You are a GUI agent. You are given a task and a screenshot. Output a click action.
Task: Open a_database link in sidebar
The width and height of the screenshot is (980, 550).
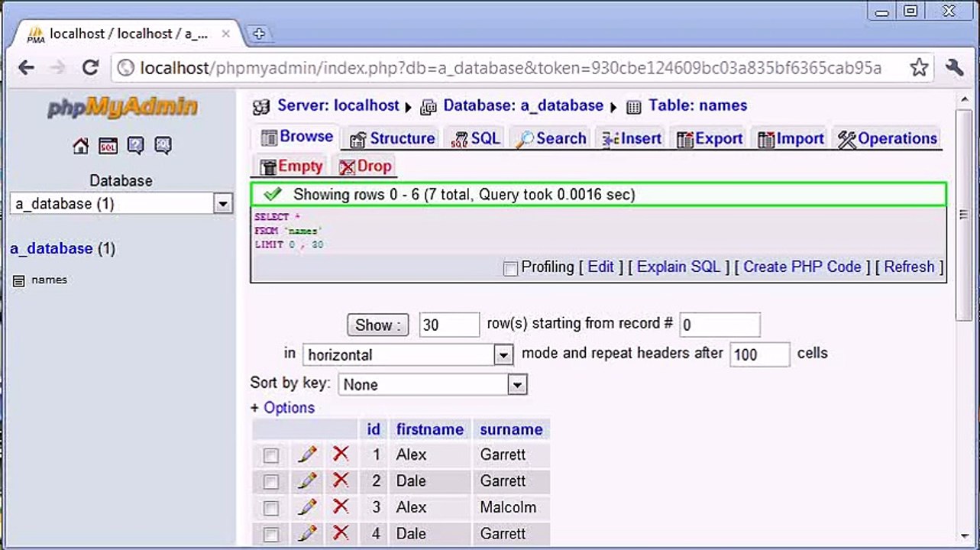[x=51, y=249]
